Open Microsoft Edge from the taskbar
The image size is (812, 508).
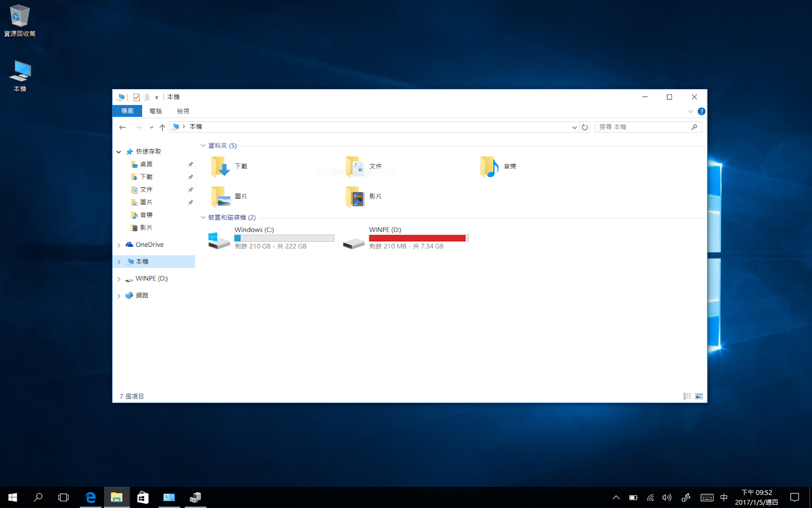coord(90,497)
